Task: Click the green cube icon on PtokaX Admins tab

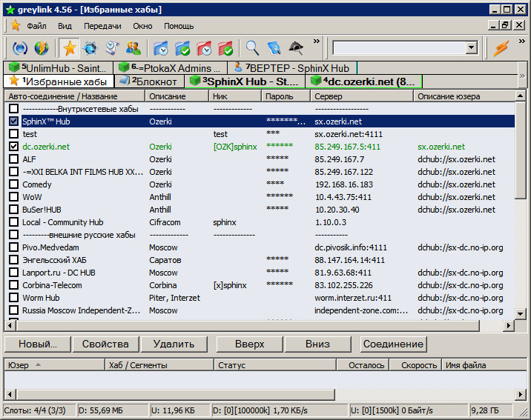Action: (x=124, y=67)
